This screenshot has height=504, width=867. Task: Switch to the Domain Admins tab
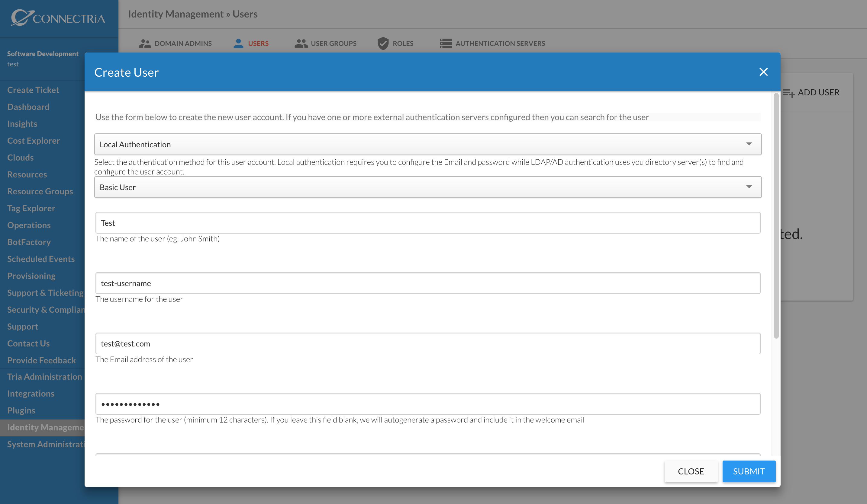(x=175, y=43)
